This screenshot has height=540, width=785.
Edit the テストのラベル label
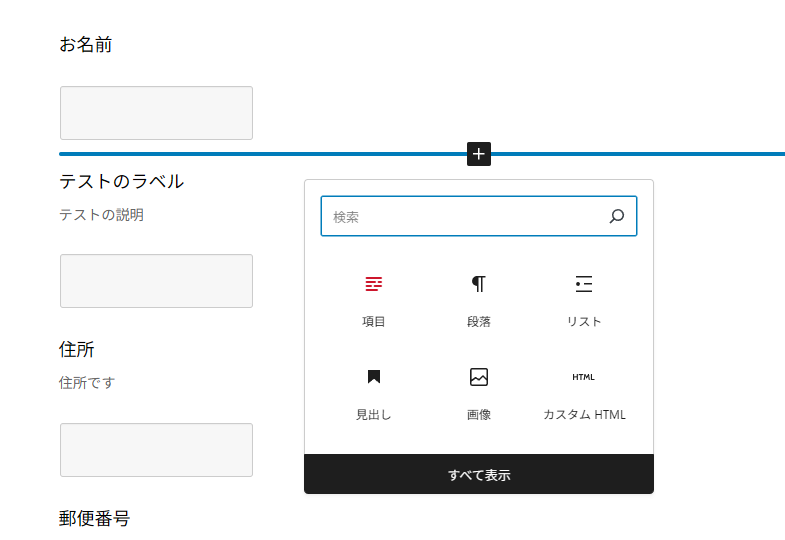(x=122, y=181)
